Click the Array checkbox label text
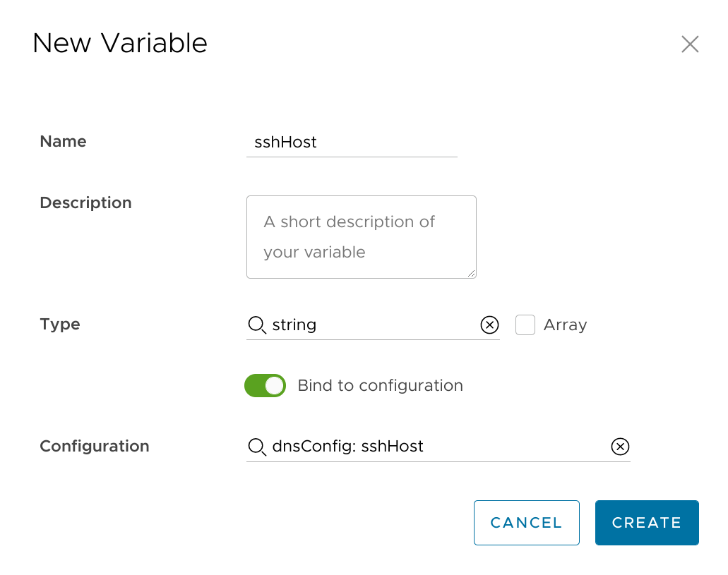Screen dimensions: 728x575 565,325
